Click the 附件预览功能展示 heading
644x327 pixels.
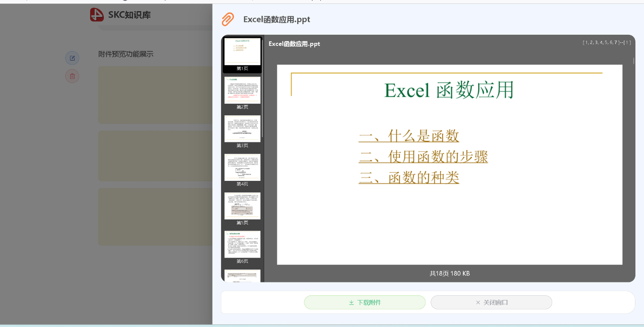(126, 54)
